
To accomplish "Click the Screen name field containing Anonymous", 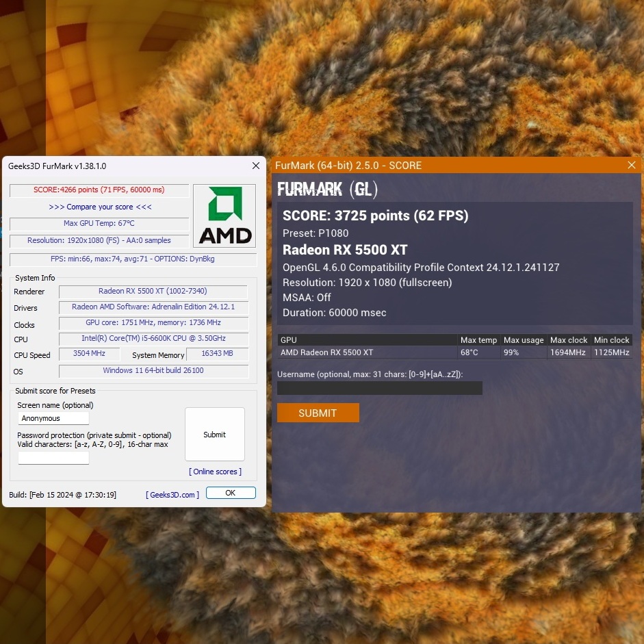I will click(53, 418).
